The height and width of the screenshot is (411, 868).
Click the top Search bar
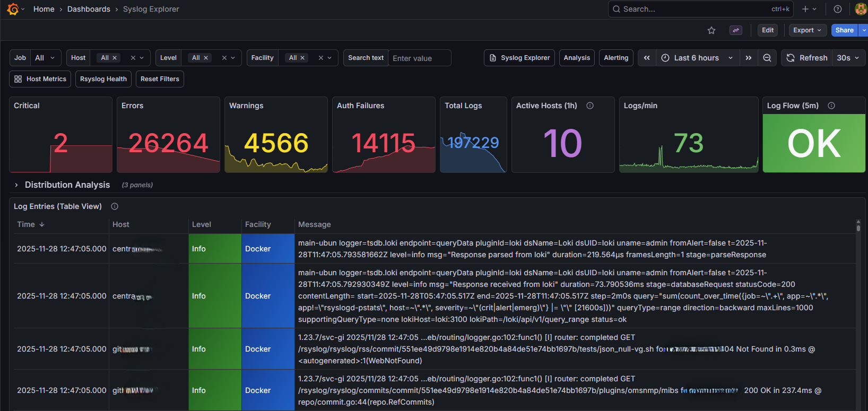pyautogui.click(x=701, y=9)
